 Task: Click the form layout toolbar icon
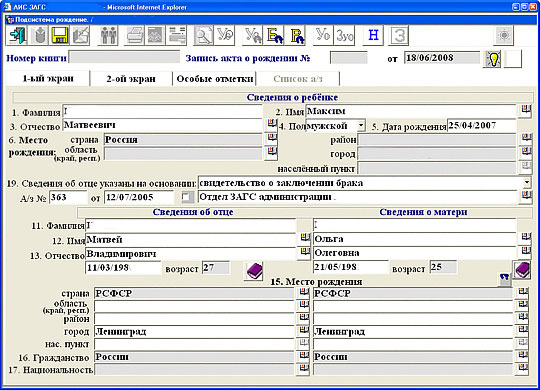[176, 35]
